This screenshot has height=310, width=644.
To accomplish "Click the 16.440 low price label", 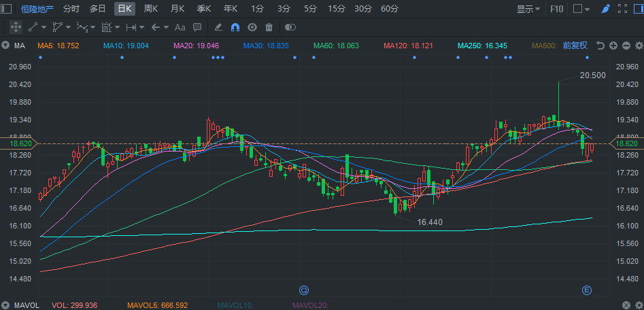I will pos(430,222).
